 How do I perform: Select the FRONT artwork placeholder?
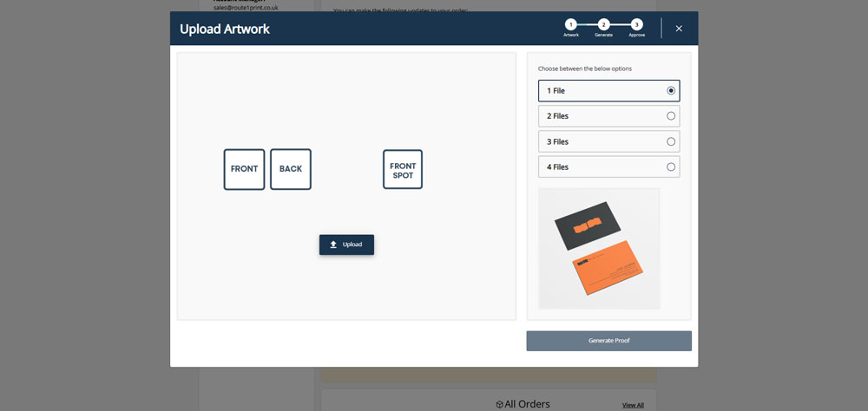[244, 169]
